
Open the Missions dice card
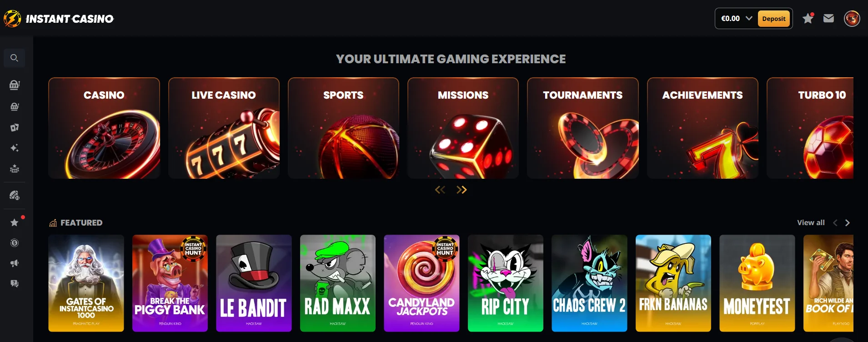(x=463, y=128)
